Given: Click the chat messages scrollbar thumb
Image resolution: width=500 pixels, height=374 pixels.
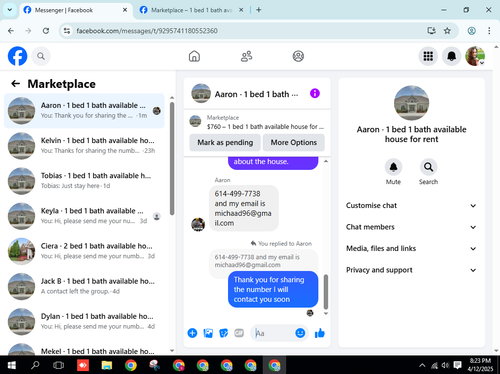Looking at the screenshot, I should (326, 292).
